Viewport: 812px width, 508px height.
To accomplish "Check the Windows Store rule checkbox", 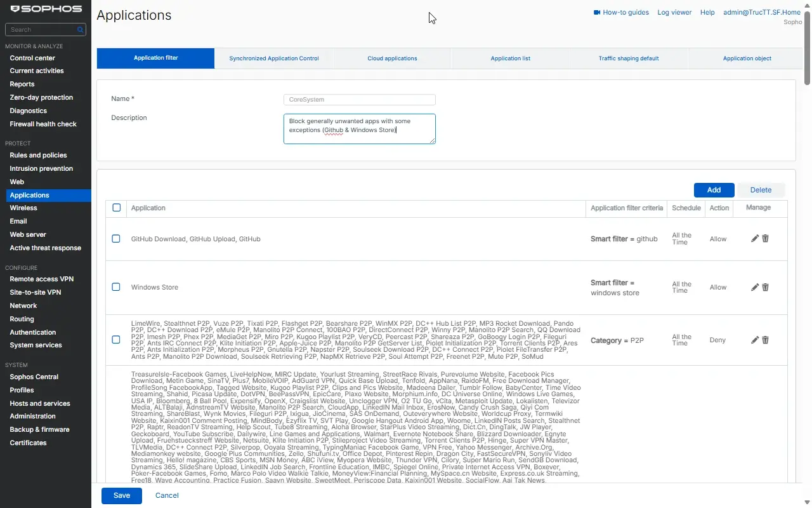I will pos(116,287).
